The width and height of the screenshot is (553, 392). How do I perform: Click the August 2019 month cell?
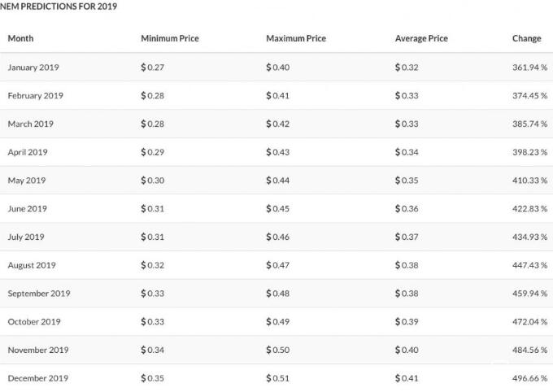32,265
